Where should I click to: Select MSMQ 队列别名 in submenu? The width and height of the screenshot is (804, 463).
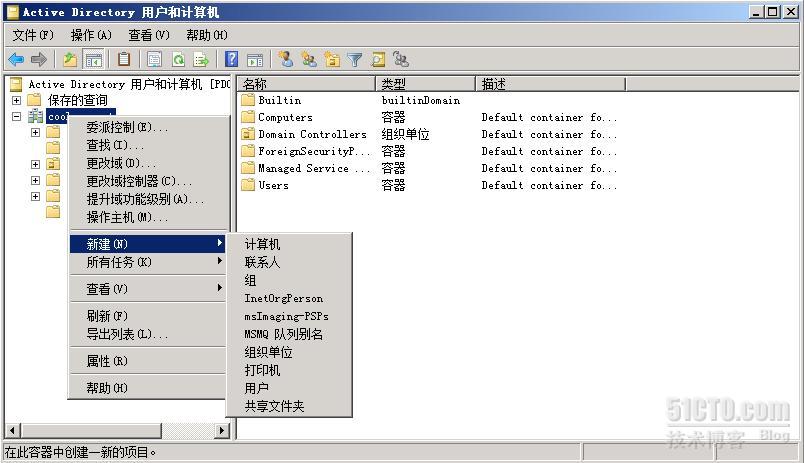click(x=289, y=334)
